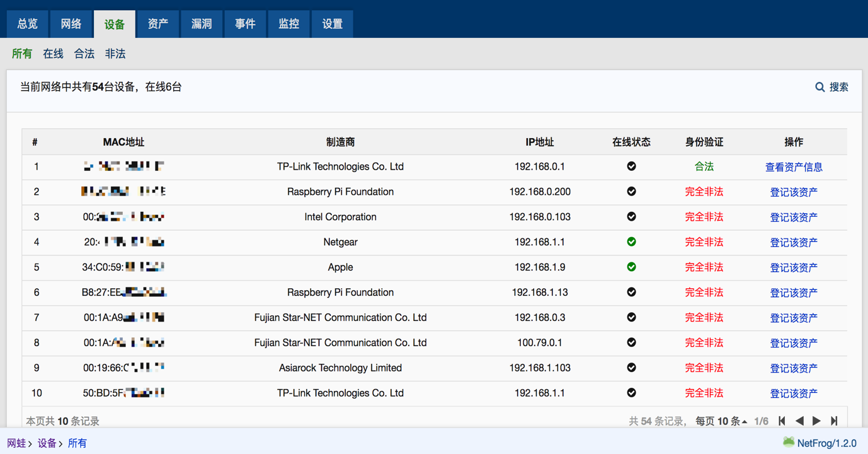The height and width of the screenshot is (454, 868).
Task: Switch to the 网络 tab
Action: pos(71,24)
